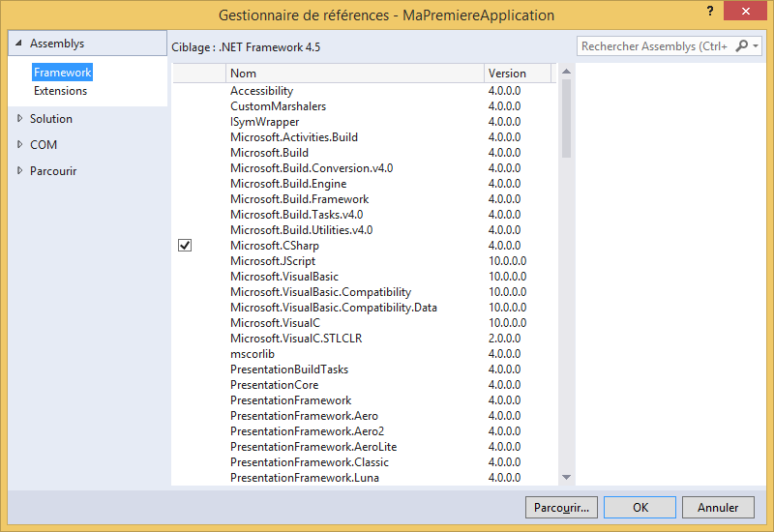Select Microsoft.VisualBasic.Compatibility.Data row
This screenshot has width=774, height=532.
coord(365,308)
